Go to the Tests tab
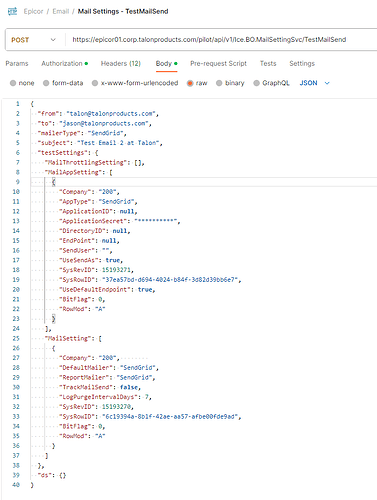This screenshot has height=500, width=377. (268, 63)
